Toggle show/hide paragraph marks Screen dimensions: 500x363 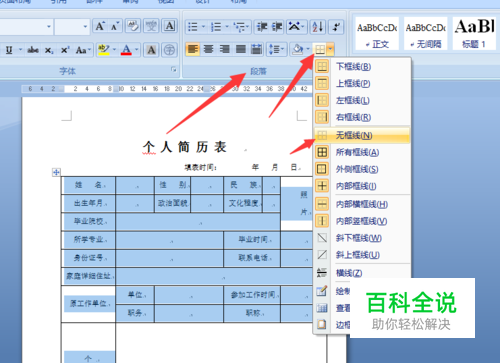coord(336,27)
